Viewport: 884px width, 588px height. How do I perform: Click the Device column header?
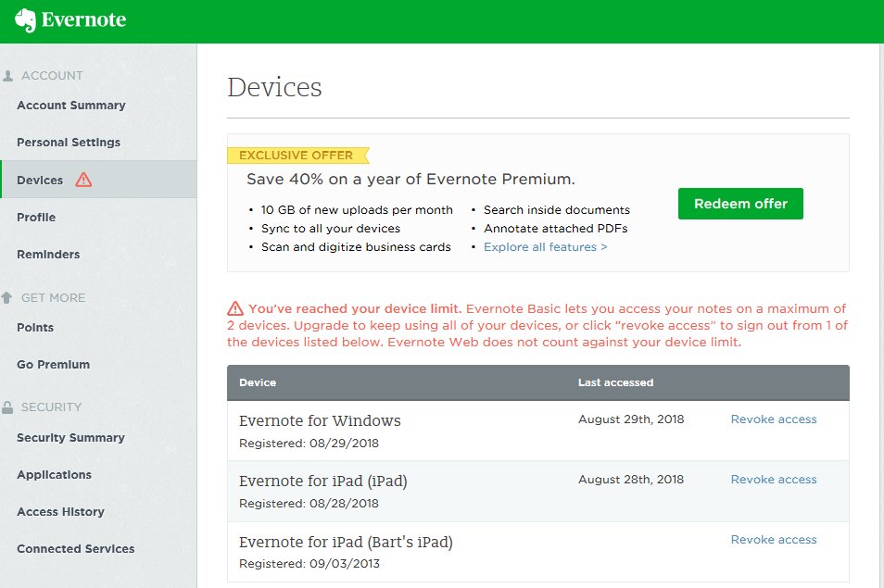coord(258,382)
